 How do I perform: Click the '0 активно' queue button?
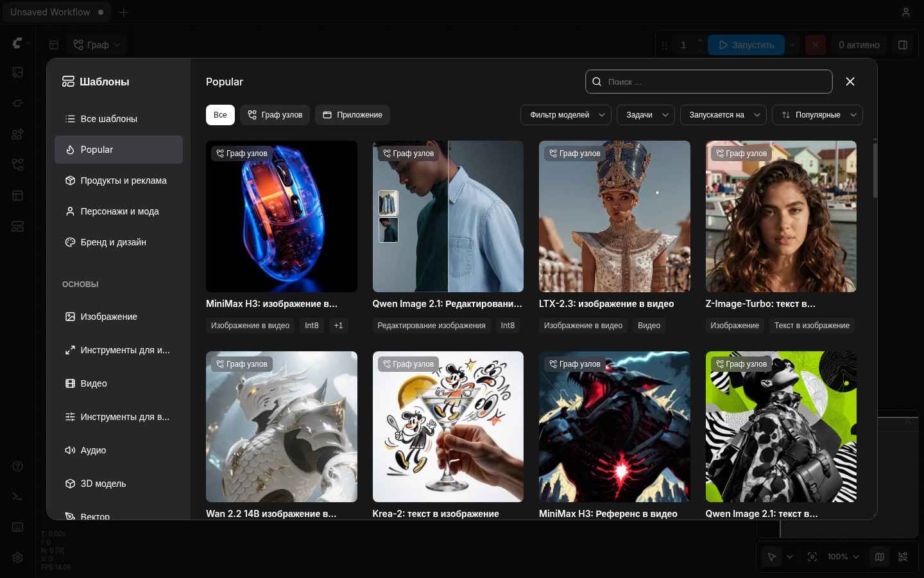pyautogui.click(x=859, y=45)
